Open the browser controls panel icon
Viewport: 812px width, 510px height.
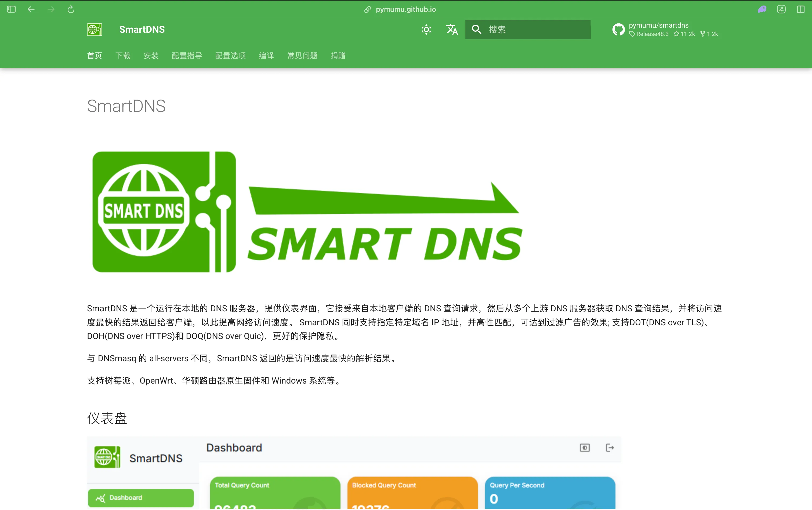pyautogui.click(x=781, y=9)
